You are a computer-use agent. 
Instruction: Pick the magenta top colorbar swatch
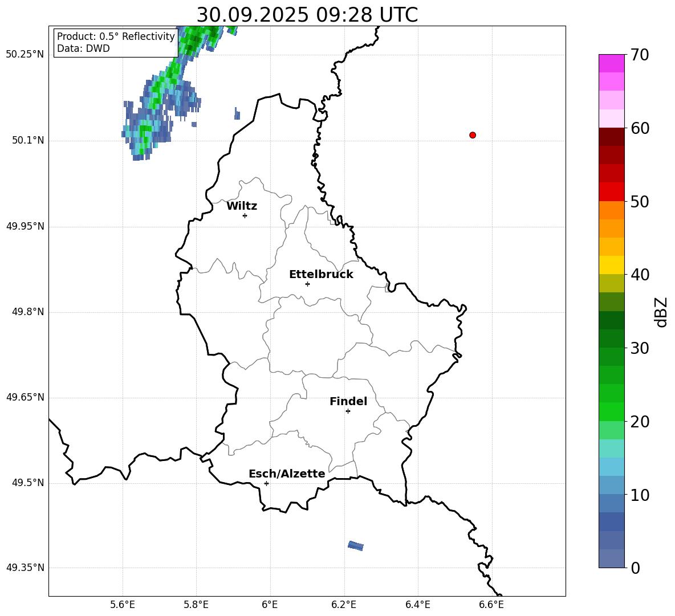tap(612, 63)
